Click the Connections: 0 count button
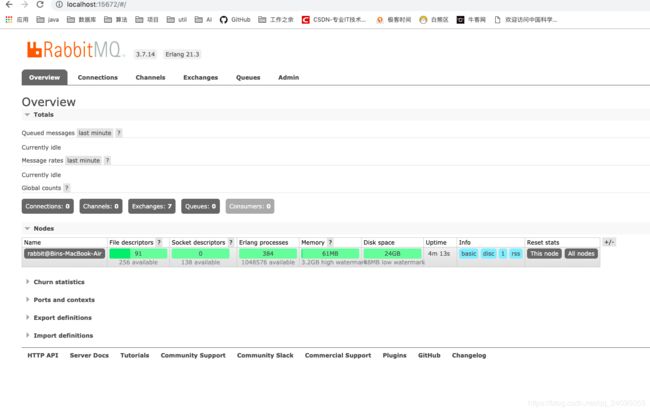This screenshot has height=412, width=650. click(48, 206)
